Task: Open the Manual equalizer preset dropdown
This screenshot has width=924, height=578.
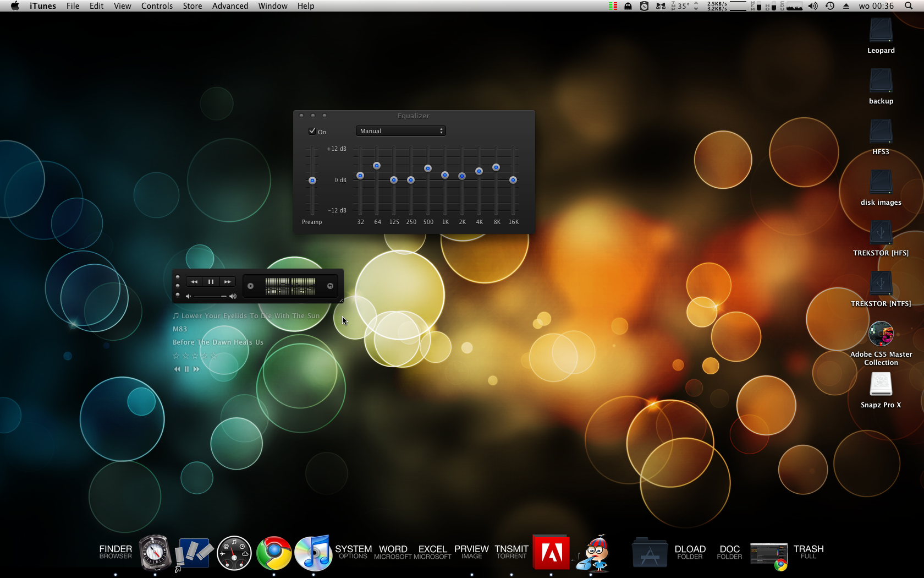Action: click(400, 131)
